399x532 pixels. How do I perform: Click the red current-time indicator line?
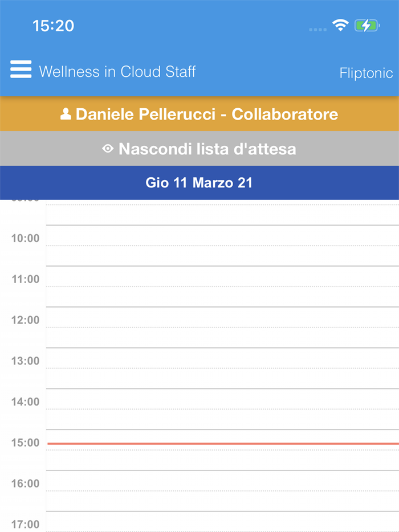tap(222, 443)
